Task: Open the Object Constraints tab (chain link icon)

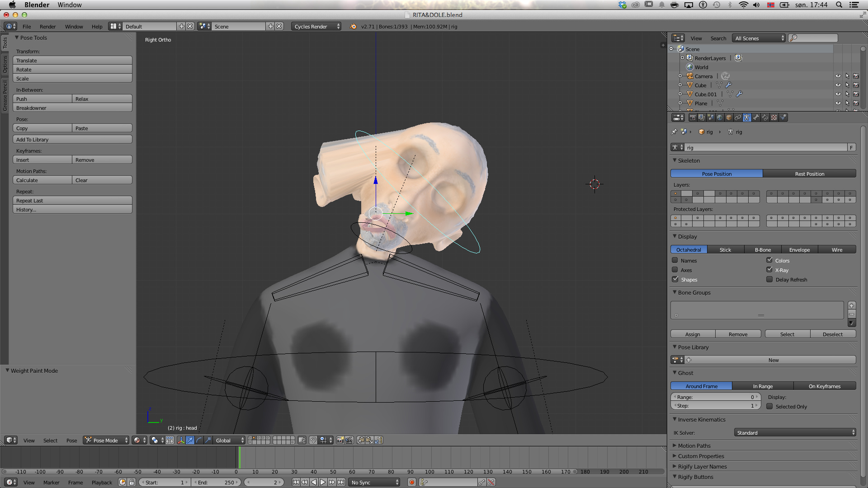Action: (738, 117)
